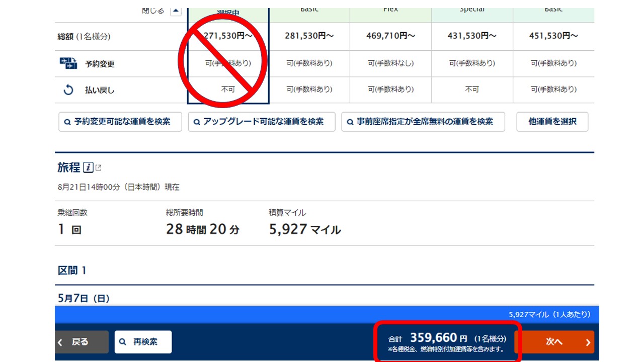Click the 28 時間 20 分 duration
This screenshot has width=644, height=362.
(203, 230)
